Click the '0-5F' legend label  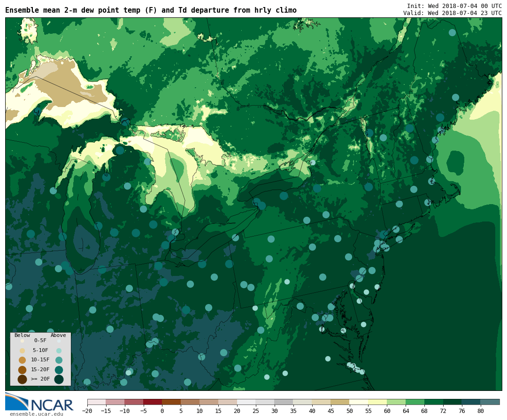(40, 341)
